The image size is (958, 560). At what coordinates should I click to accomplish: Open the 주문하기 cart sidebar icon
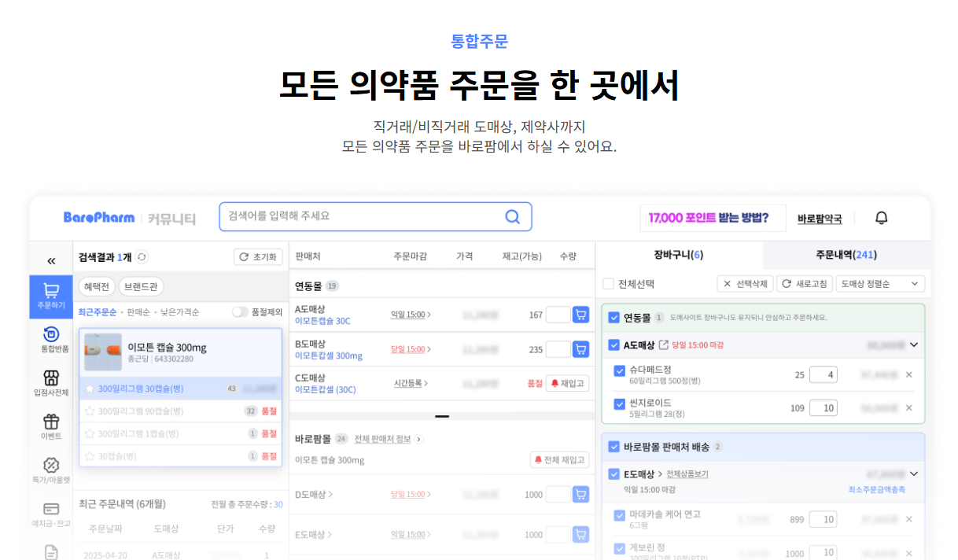pos(52,297)
